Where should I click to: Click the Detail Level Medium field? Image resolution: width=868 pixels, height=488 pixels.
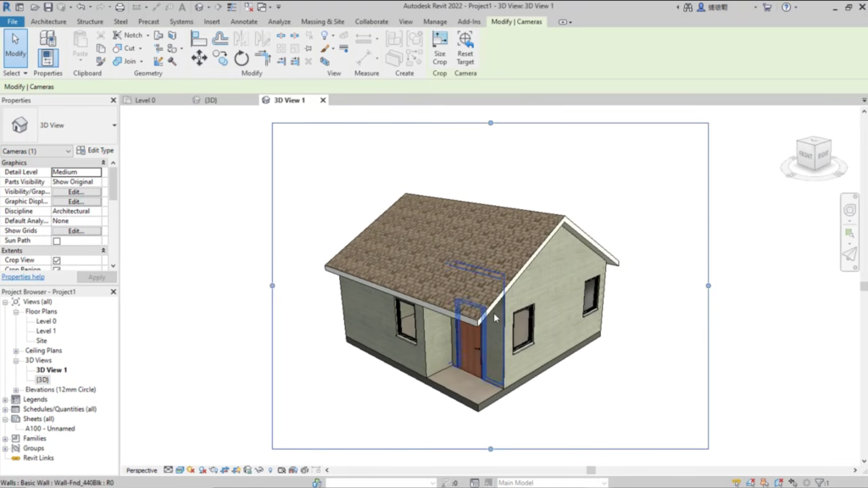(x=76, y=172)
